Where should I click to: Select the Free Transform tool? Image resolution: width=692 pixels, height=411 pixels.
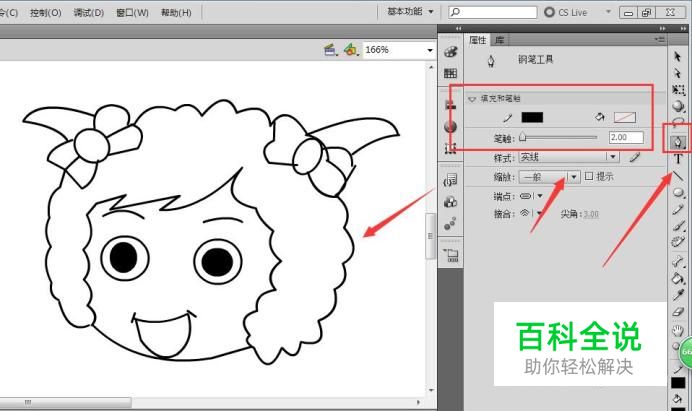coord(678,90)
